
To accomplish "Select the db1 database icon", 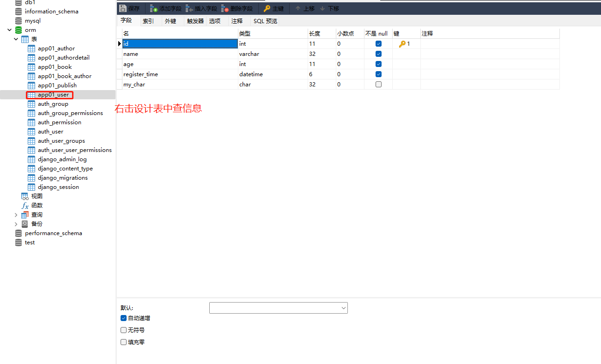I will [x=18, y=2].
